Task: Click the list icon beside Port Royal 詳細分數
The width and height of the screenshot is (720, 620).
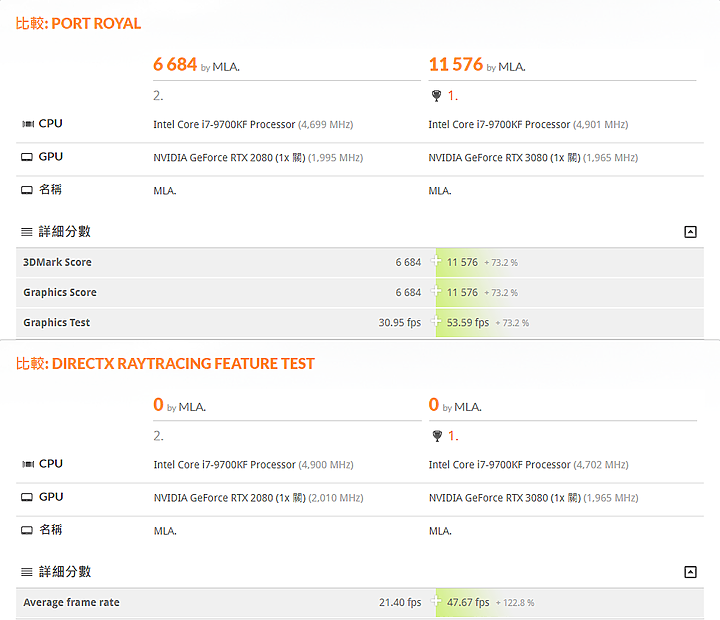Action: pyautogui.click(x=27, y=232)
